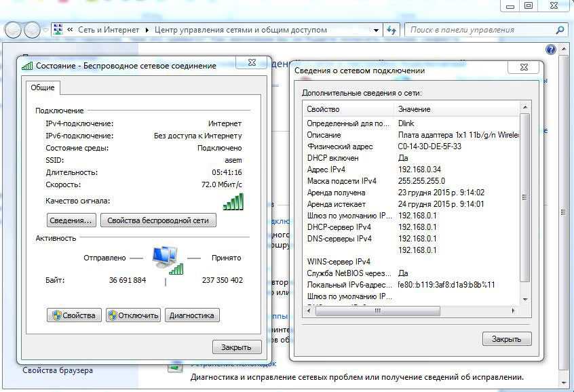Run Диагностика for the wireless connection
Screen dimensions: 574x392
pyautogui.click(x=192, y=315)
